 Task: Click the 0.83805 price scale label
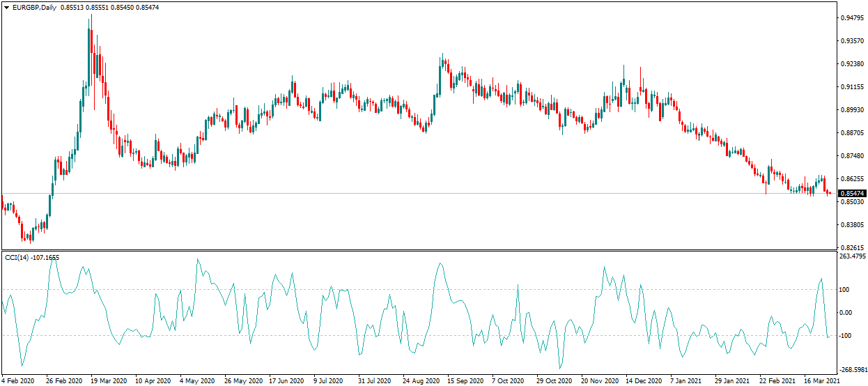[853, 225]
